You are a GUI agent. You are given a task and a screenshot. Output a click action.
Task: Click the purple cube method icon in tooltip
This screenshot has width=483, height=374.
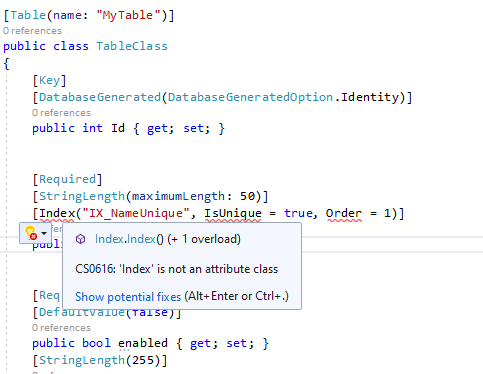click(80, 239)
